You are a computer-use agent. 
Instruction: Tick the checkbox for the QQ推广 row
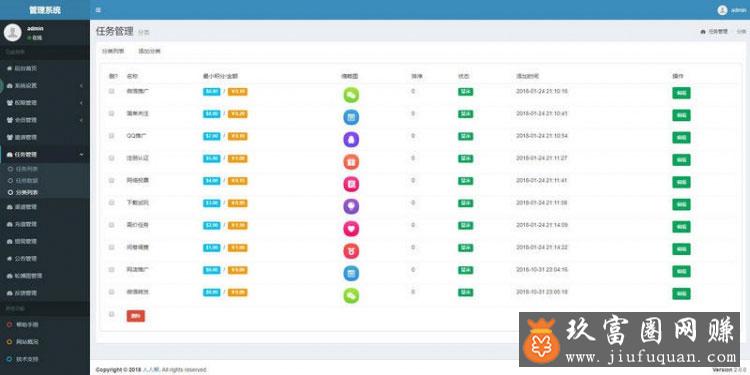111,136
